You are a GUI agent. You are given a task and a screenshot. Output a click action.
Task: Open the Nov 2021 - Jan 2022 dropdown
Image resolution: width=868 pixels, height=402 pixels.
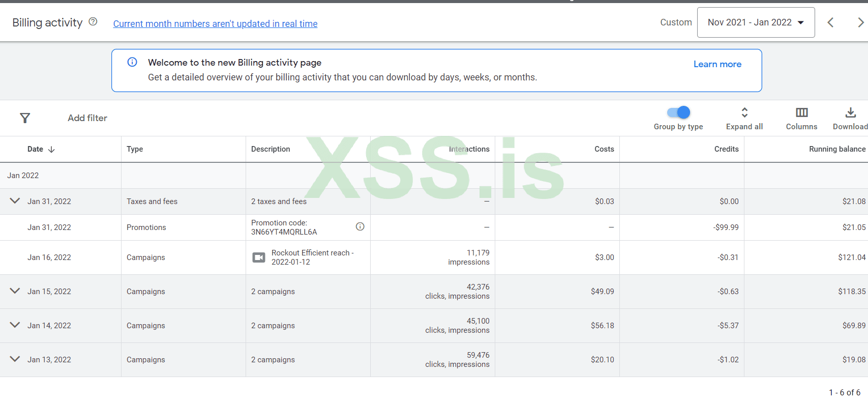point(756,22)
